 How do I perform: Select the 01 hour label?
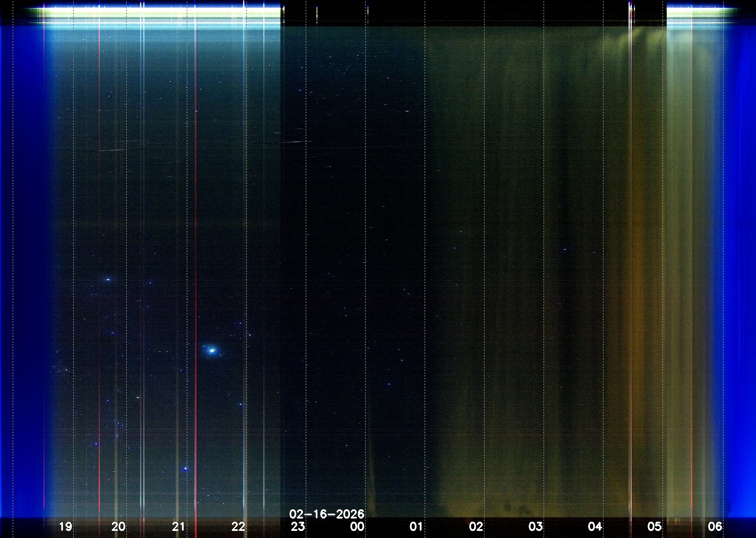coord(416,526)
